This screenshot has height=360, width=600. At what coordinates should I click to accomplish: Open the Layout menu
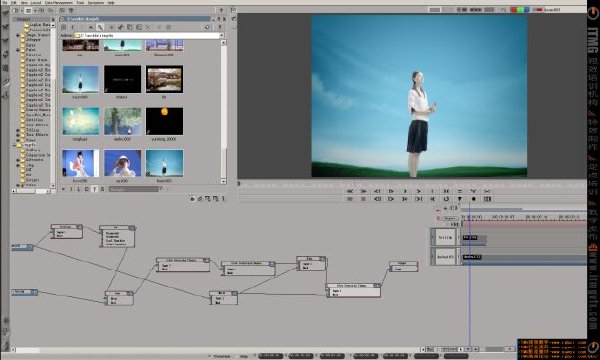coord(36,2)
